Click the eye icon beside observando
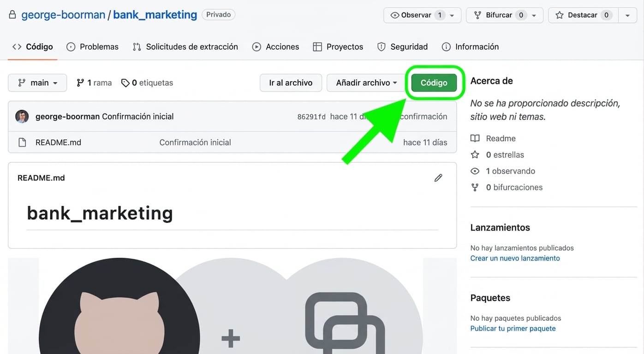 click(475, 171)
